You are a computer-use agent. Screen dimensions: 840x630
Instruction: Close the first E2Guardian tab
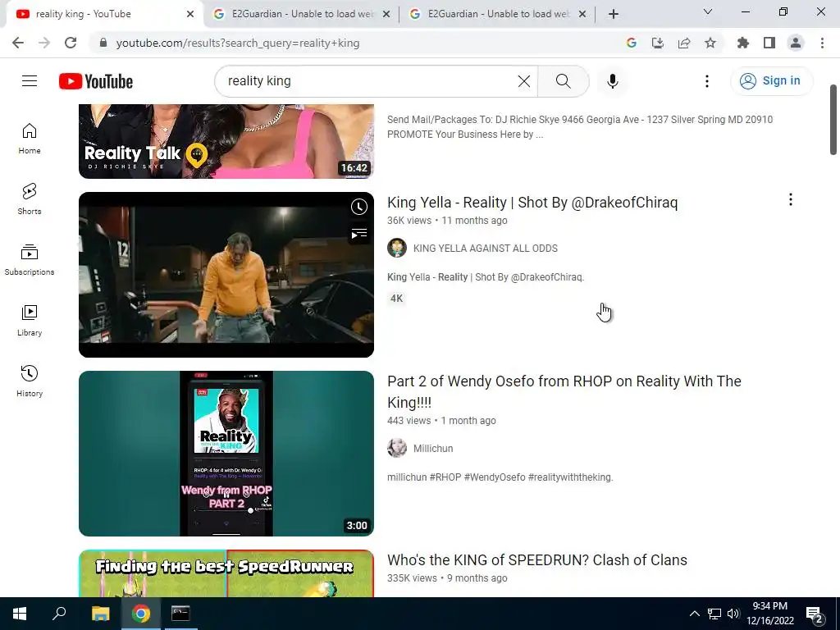coord(386,15)
